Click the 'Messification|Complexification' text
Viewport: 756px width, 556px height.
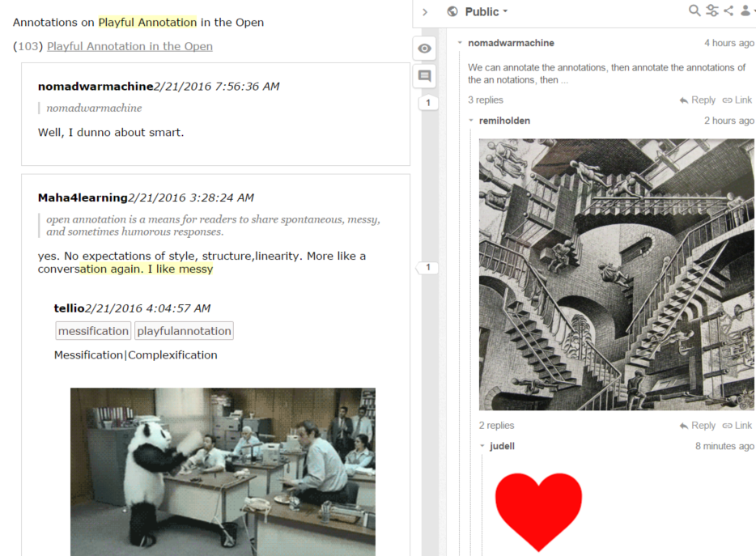[x=135, y=355]
